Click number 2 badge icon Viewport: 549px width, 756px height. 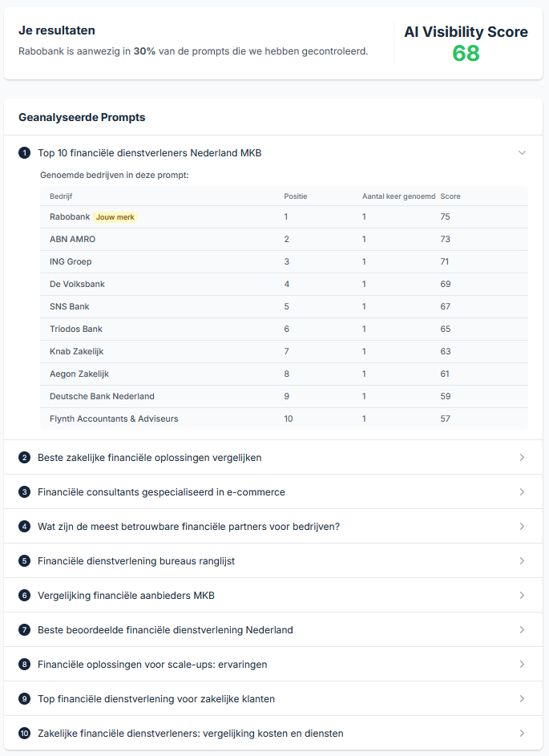(x=25, y=458)
